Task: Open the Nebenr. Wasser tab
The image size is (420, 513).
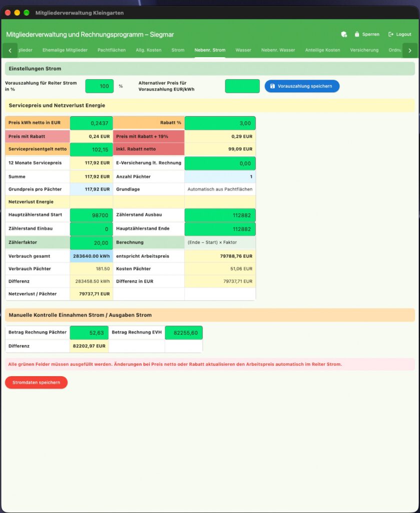Action: (x=278, y=50)
